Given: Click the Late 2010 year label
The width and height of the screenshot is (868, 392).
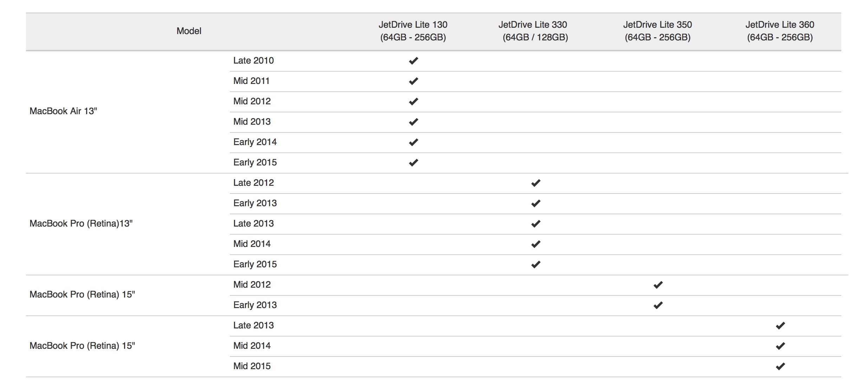Looking at the screenshot, I should click(x=253, y=60).
